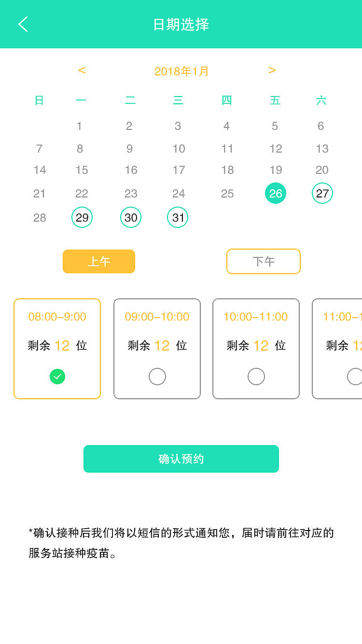Open the 2018年1月 month selector
This screenshot has height=644, width=362.
point(181,70)
